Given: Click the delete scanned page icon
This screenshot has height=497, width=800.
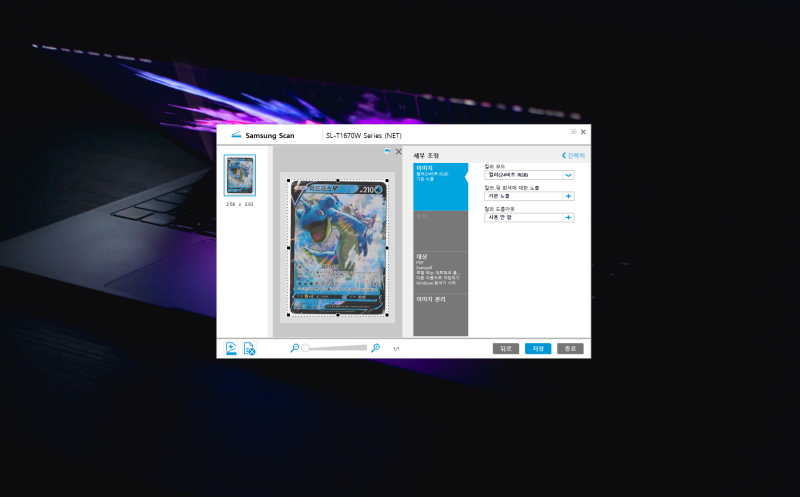Looking at the screenshot, I should pos(249,349).
